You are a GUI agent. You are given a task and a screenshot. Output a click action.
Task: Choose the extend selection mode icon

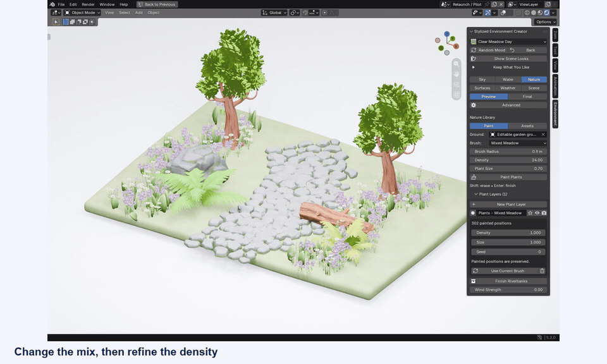tap(72, 22)
